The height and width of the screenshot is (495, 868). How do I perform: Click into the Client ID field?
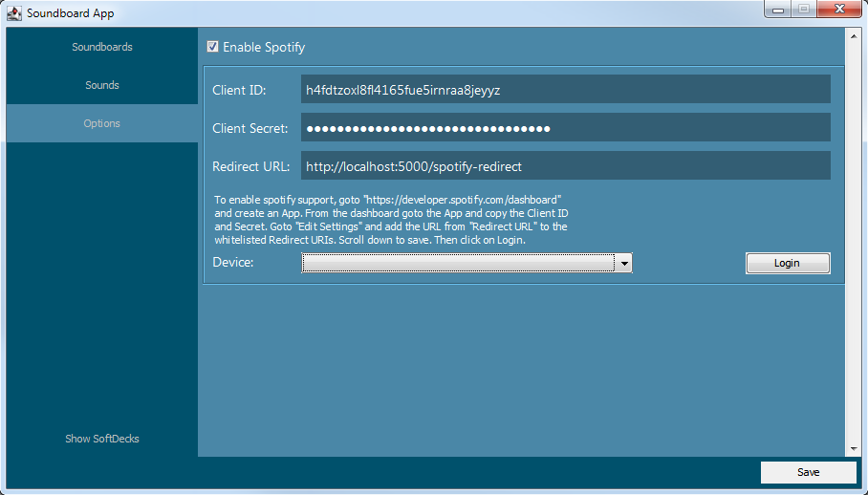tap(565, 90)
